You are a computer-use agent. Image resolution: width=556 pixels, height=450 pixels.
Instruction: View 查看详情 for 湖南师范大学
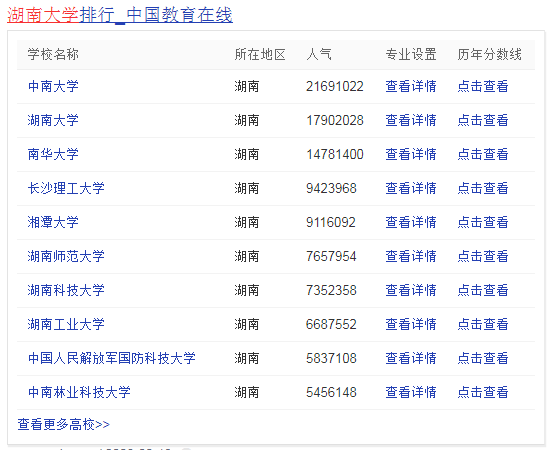click(411, 256)
